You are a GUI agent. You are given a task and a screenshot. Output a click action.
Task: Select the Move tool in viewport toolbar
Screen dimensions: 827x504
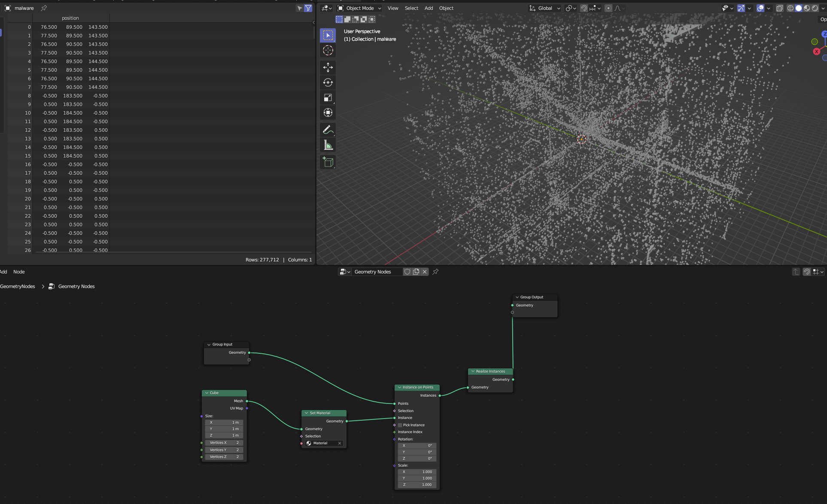(328, 67)
